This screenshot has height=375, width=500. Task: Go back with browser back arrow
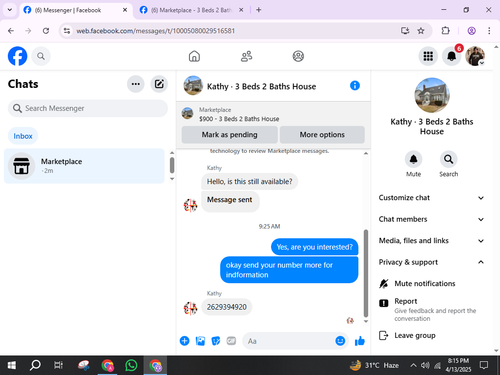[11, 31]
